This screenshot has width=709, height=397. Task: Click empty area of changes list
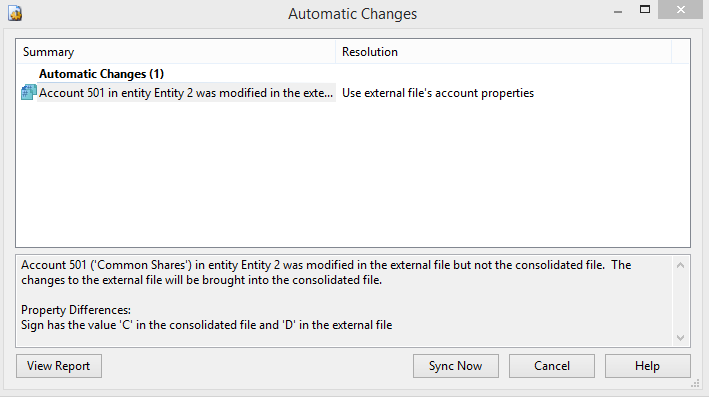pyautogui.click(x=353, y=174)
